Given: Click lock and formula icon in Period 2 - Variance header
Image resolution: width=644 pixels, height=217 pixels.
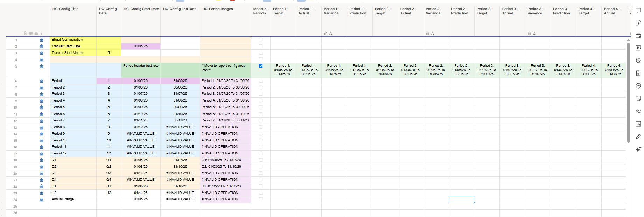Looking at the screenshot, I should (430, 34).
